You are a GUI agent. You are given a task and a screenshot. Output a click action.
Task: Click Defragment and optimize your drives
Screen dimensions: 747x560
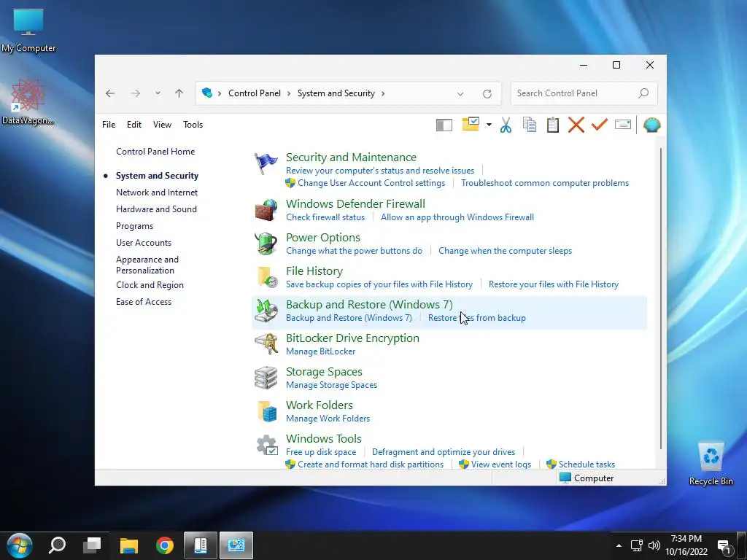(444, 452)
